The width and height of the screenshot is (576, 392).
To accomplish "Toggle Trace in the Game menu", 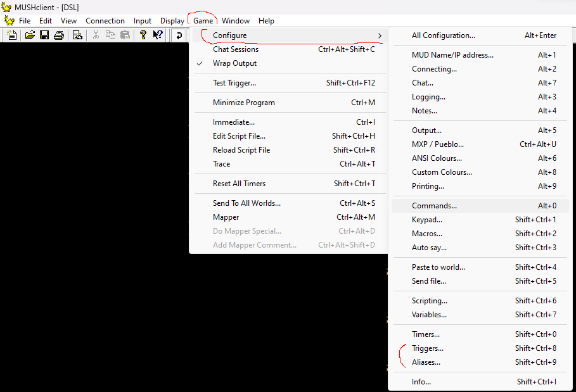I will (x=290, y=164).
